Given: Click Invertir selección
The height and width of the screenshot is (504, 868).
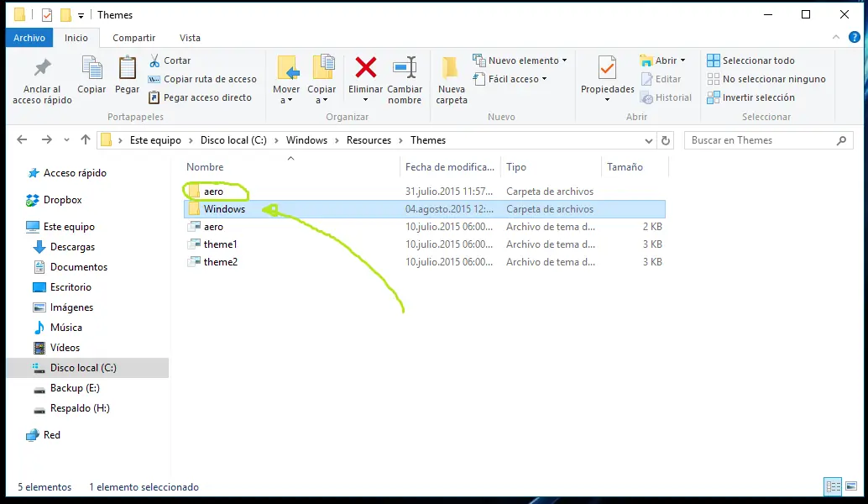Looking at the screenshot, I should (x=750, y=97).
